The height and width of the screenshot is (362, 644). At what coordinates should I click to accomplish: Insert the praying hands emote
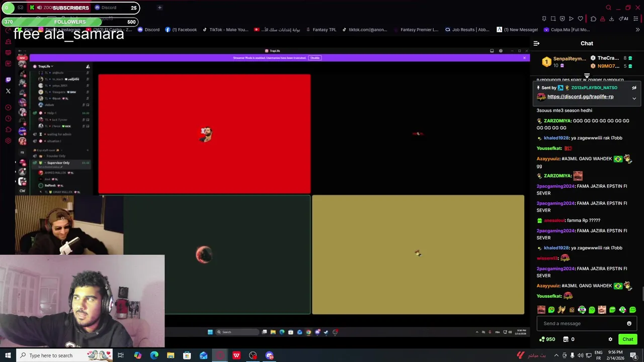561,310
